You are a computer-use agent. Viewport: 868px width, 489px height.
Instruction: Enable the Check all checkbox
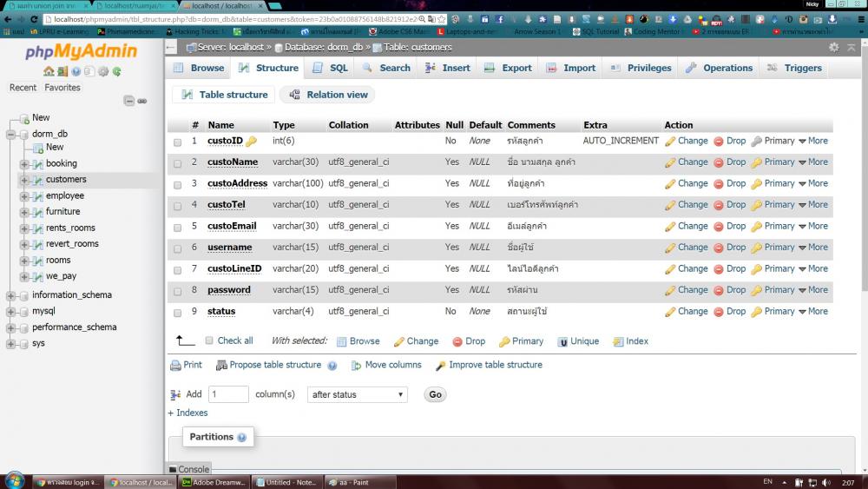[209, 340]
